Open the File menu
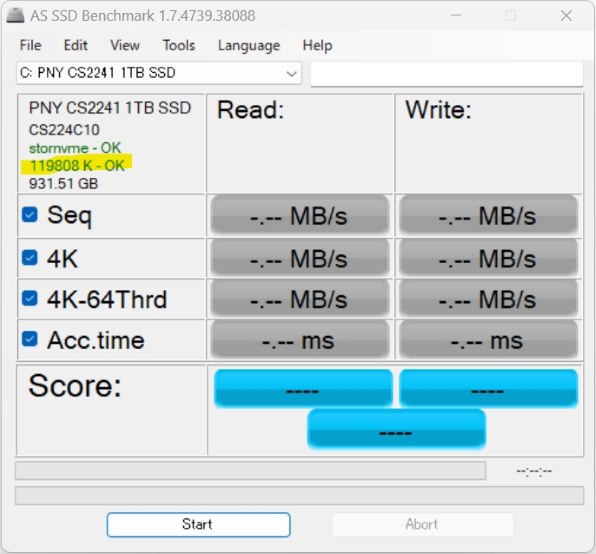Screen dimensions: 596x554 coord(30,45)
